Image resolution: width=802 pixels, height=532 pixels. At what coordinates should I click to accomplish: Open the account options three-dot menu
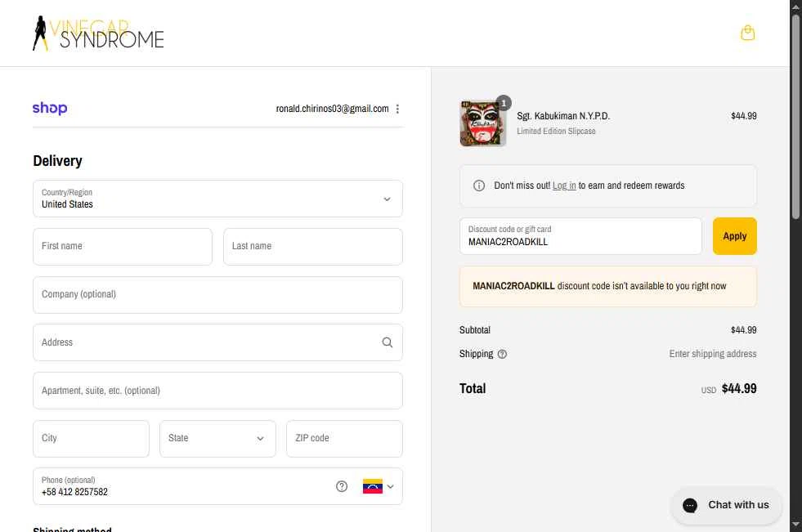click(397, 109)
